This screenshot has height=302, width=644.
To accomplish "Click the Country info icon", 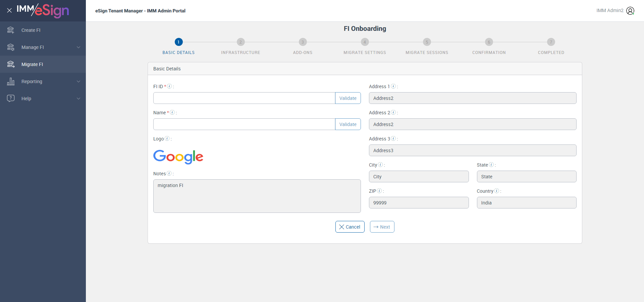I will tap(497, 191).
